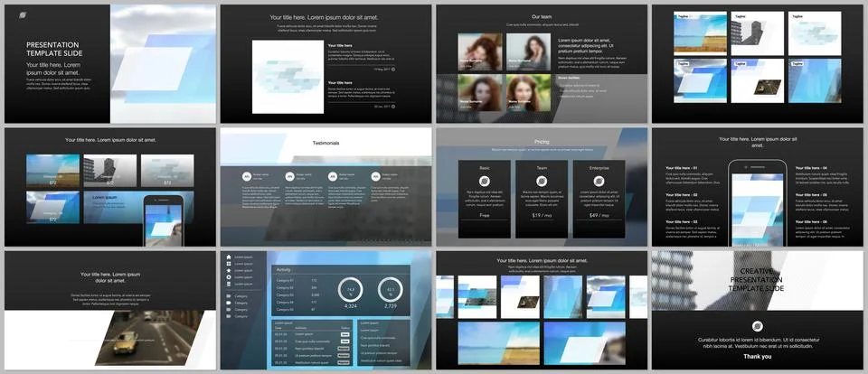Screen dimensions: 868x374
Task: Click the Tagline tile with blue skyscraper
Action: click(x=815, y=80)
